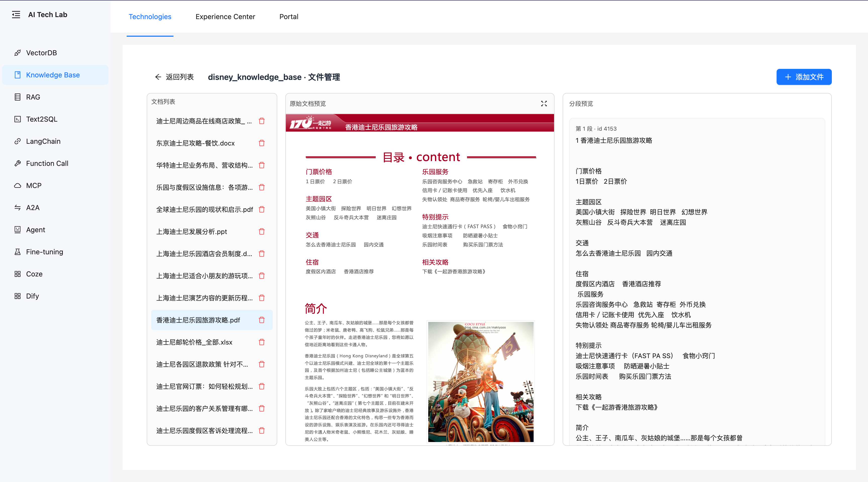Select LangChain in the sidebar
868x482 pixels.
[x=55, y=141]
